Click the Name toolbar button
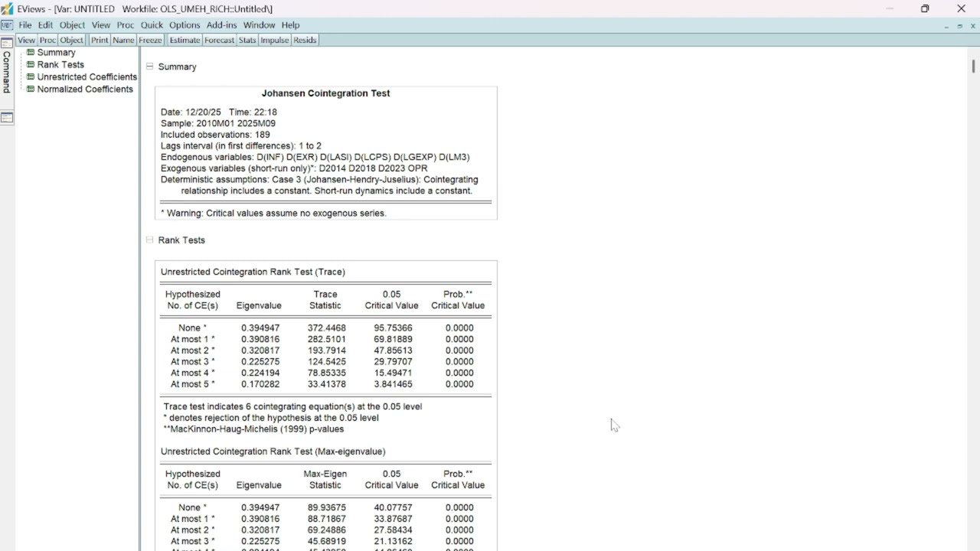 tap(123, 40)
